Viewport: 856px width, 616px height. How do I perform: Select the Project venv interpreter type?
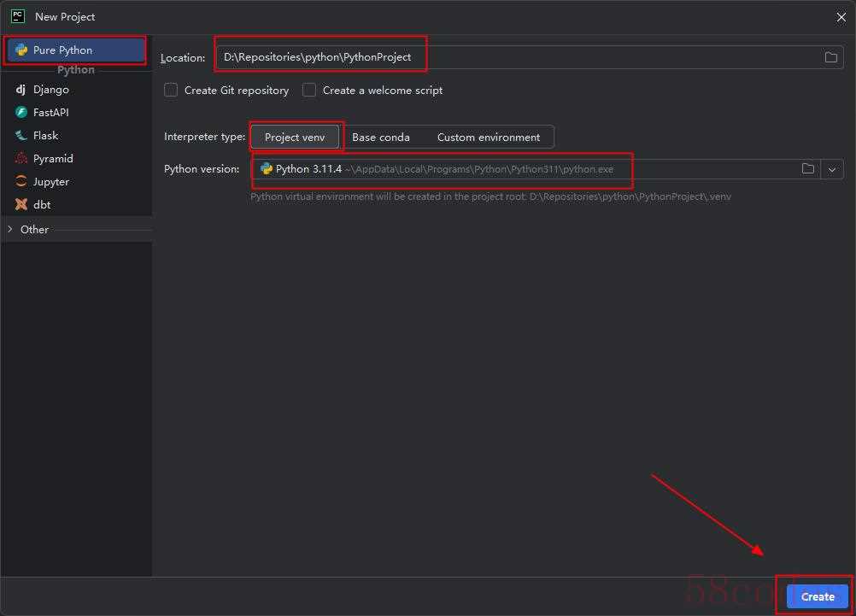click(295, 137)
